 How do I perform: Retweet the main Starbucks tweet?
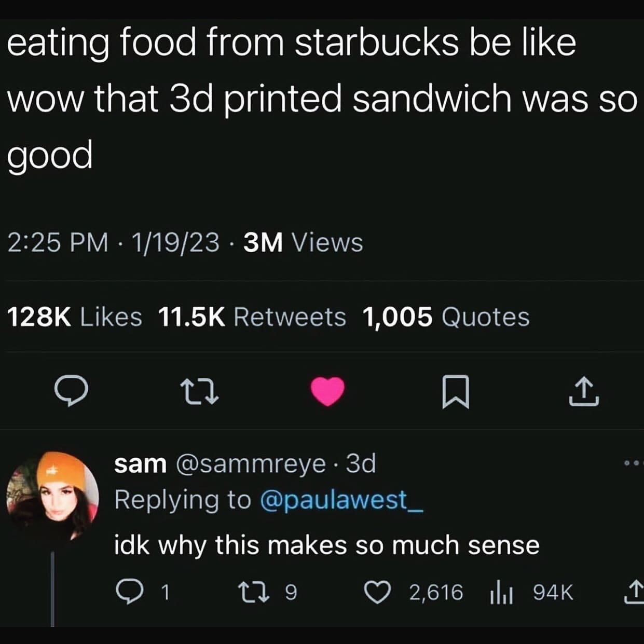click(x=199, y=392)
